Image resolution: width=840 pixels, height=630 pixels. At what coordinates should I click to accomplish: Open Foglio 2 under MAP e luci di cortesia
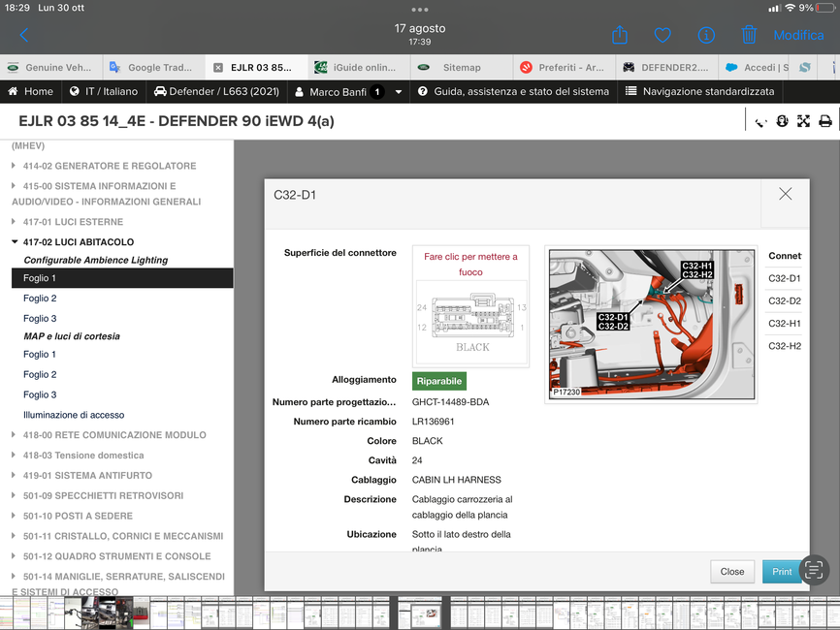(40, 375)
